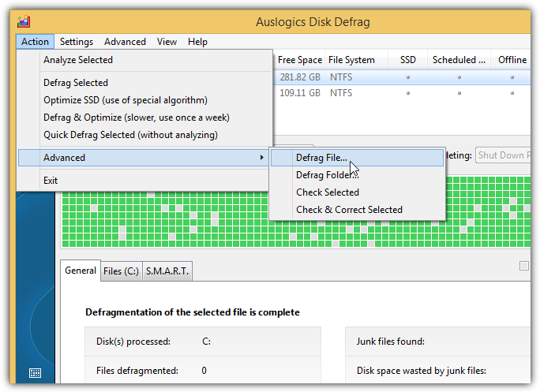The height and width of the screenshot is (392, 540).
Task: Click the C: value for disks processed
Action: click(206, 342)
